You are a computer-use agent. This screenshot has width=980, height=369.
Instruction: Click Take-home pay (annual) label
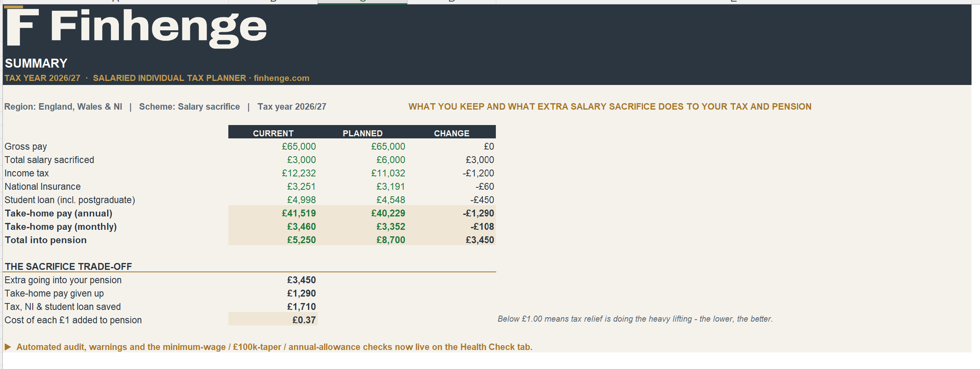59,213
